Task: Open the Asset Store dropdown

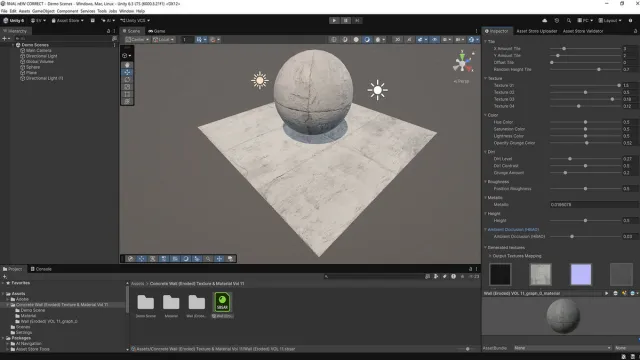Action: click(67, 20)
